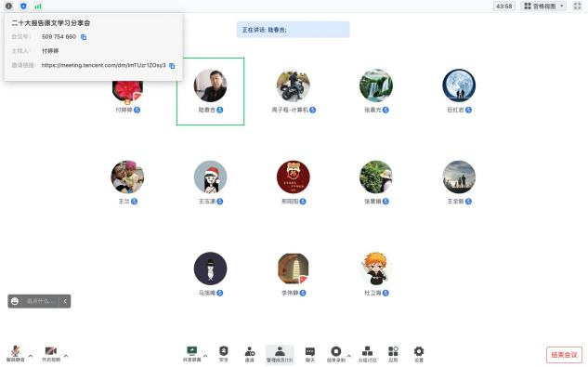Open the apps icon

click(393, 353)
